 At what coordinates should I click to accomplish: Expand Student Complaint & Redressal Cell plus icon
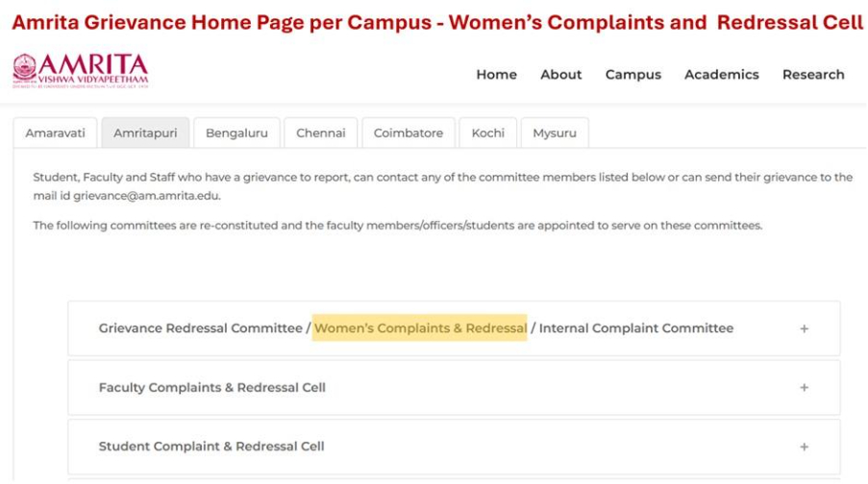point(804,447)
